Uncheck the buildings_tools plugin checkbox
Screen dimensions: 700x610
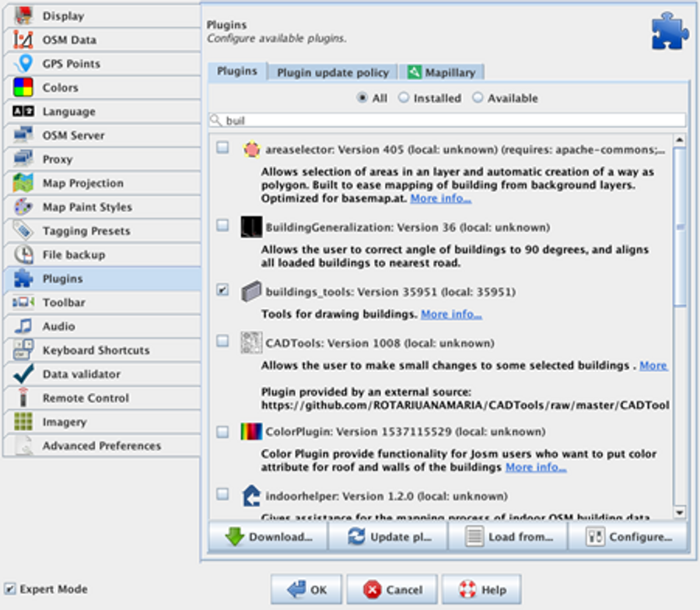pos(222,289)
